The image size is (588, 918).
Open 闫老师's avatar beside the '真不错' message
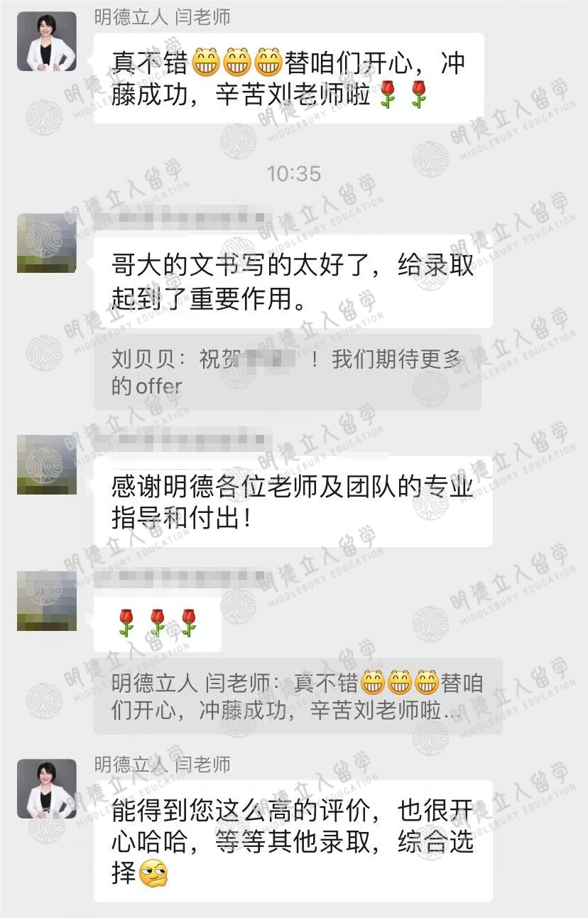46,41
